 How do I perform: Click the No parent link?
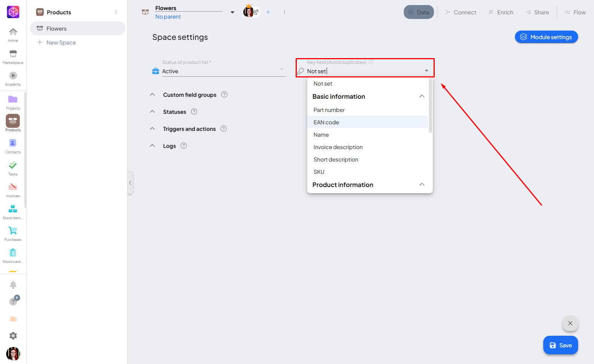(168, 17)
